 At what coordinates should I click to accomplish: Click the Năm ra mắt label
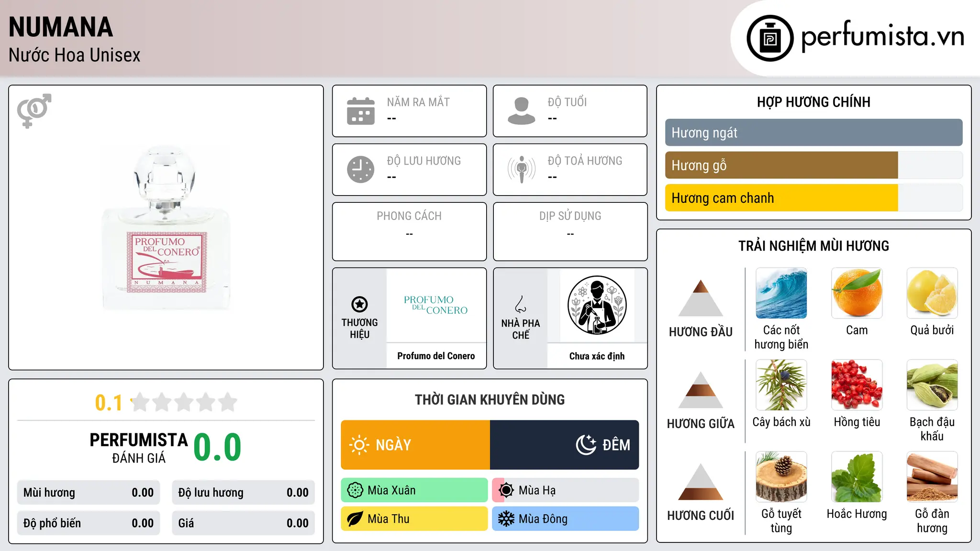[418, 102]
